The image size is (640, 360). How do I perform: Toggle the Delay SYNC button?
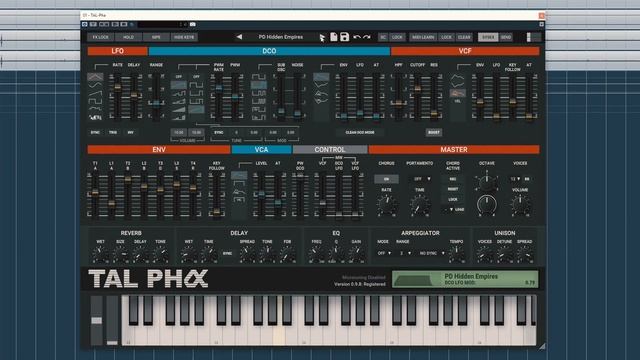227,253
